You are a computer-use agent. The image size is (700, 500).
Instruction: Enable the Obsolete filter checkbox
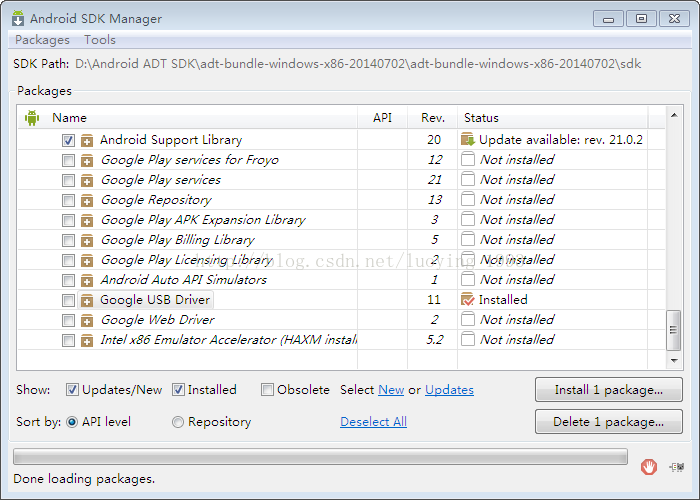tap(267, 390)
